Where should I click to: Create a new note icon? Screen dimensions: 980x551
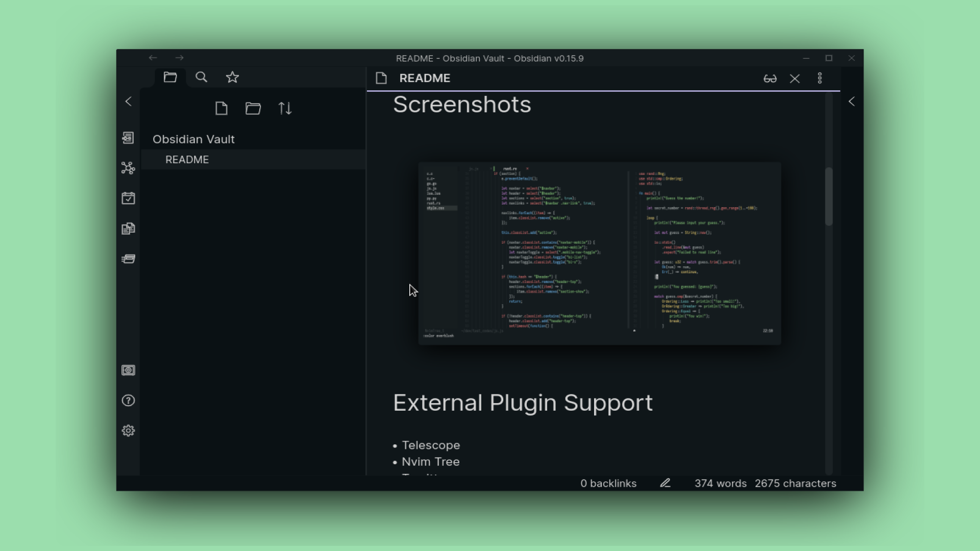coord(221,108)
